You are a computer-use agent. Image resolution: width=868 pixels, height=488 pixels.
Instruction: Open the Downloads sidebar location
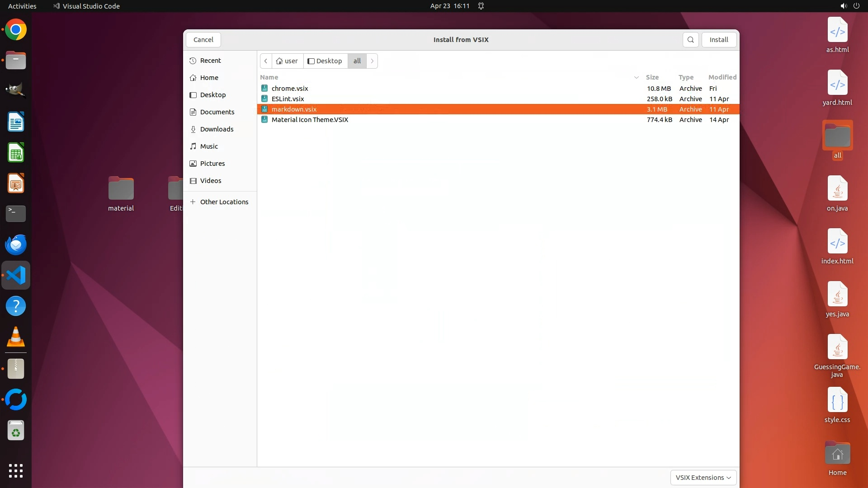coord(217,129)
